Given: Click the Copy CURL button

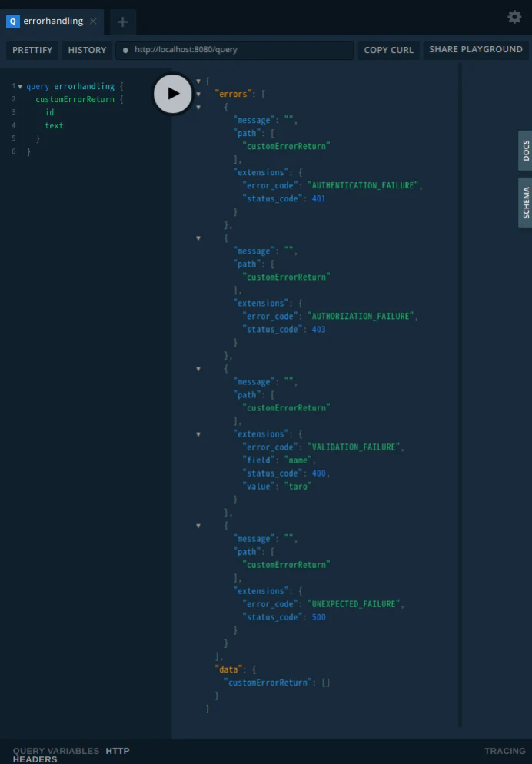Looking at the screenshot, I should tap(389, 50).
